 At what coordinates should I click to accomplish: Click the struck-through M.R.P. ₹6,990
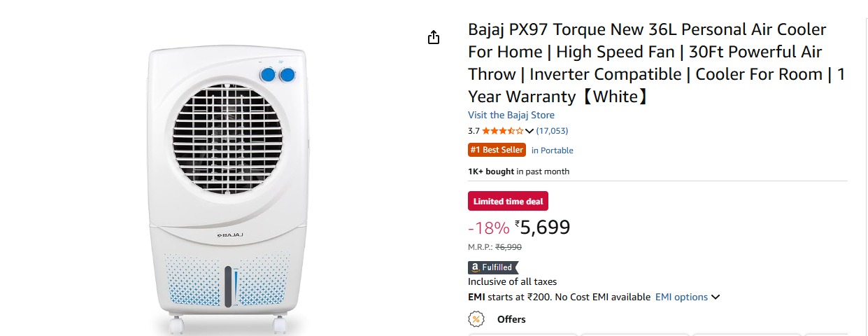pyautogui.click(x=508, y=247)
